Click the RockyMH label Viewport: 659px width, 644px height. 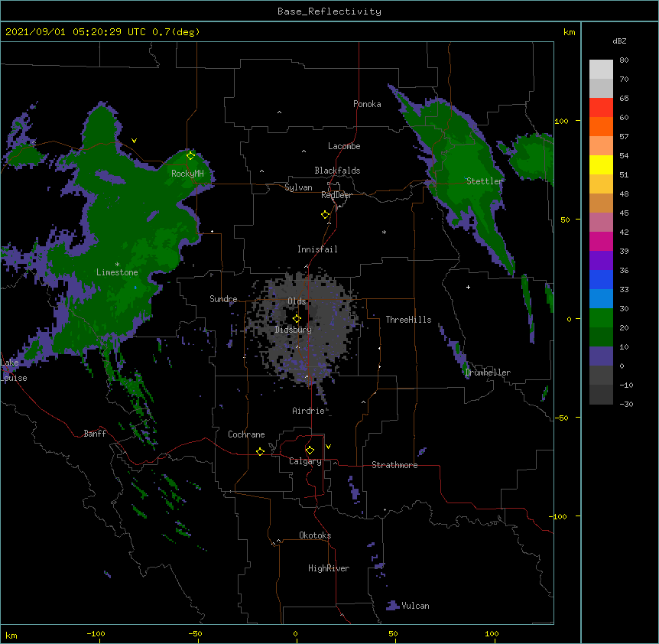tap(187, 174)
